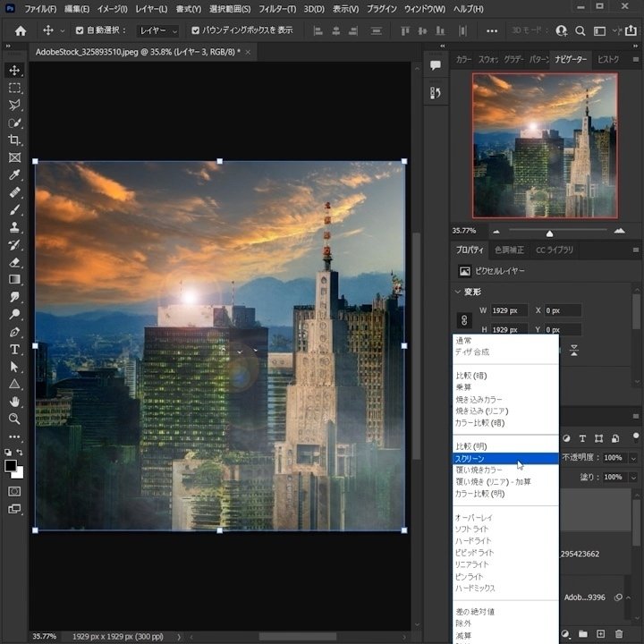Select the Polygonal Lasso tool

(x=14, y=106)
